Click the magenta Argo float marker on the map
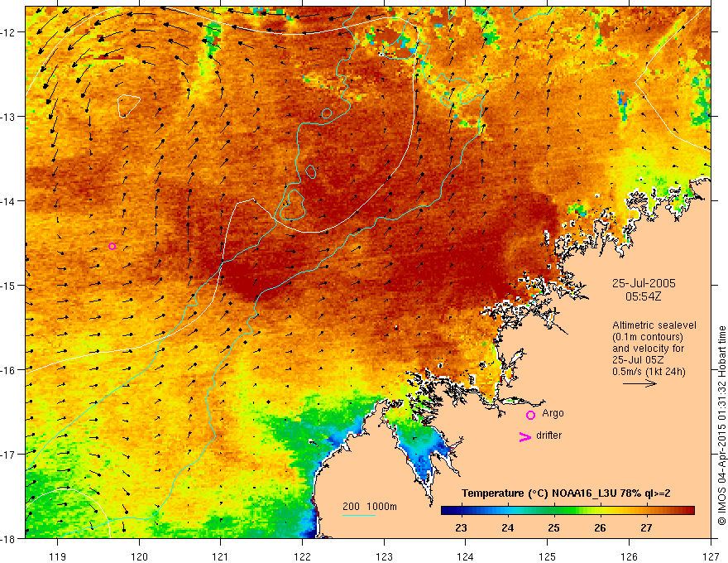This screenshot has height=563, width=728. [112, 246]
